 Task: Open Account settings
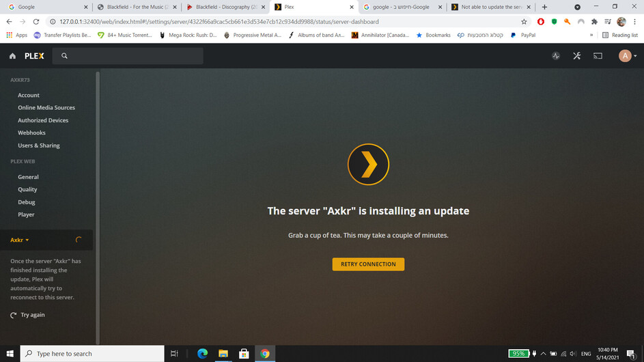[x=28, y=95]
